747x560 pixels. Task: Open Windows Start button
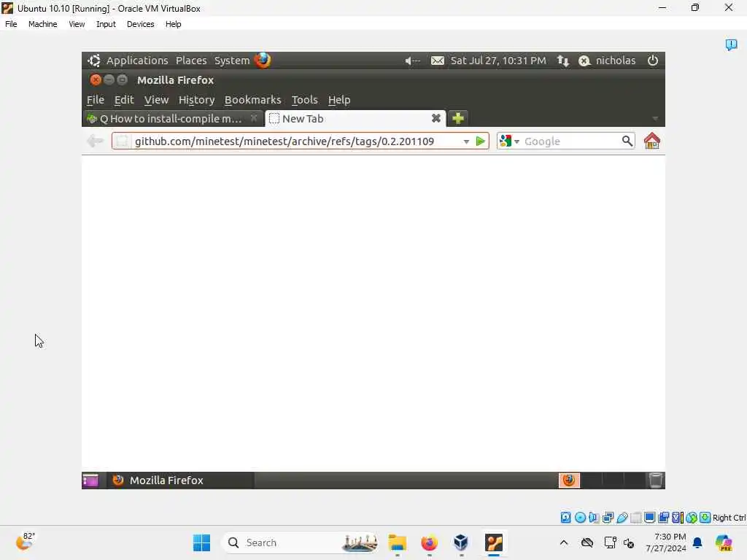click(201, 542)
